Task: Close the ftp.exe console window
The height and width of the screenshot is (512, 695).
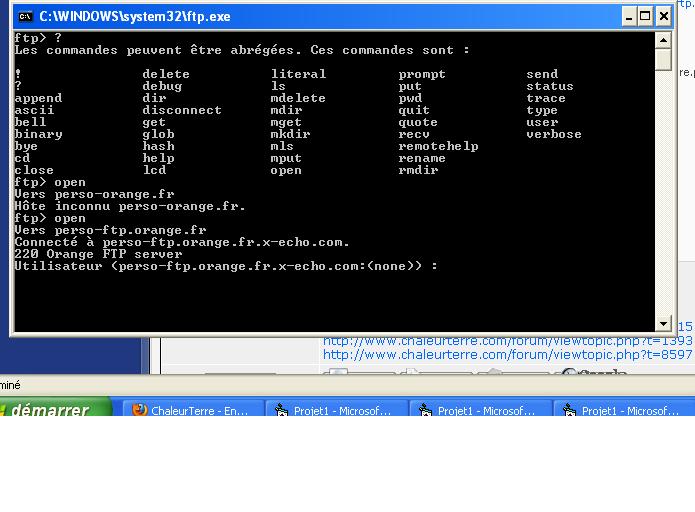Action: click(x=664, y=16)
